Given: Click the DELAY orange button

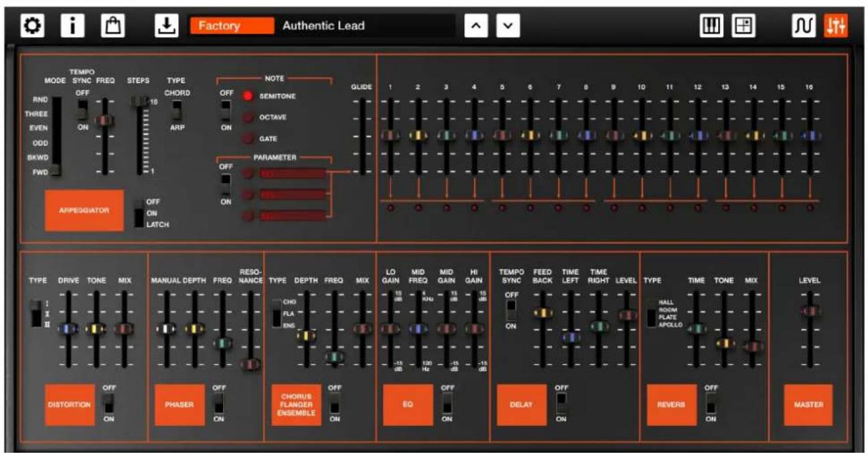Looking at the screenshot, I should point(522,405).
